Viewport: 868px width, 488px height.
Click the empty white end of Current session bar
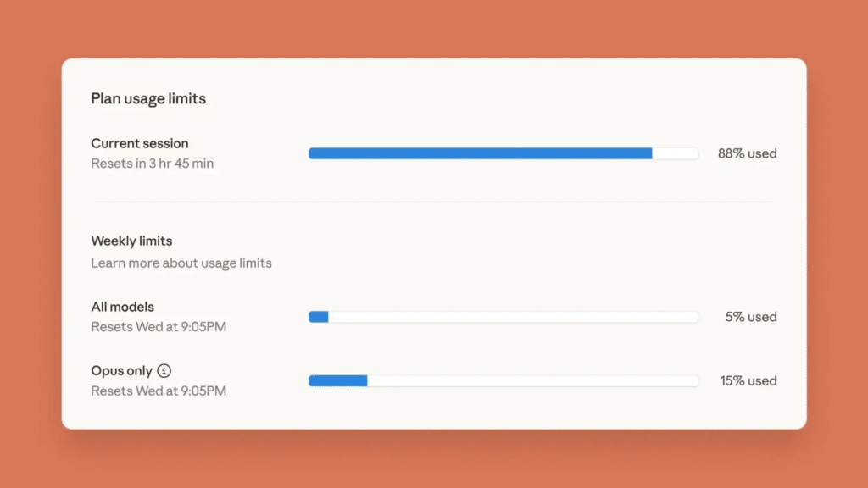[x=676, y=153]
